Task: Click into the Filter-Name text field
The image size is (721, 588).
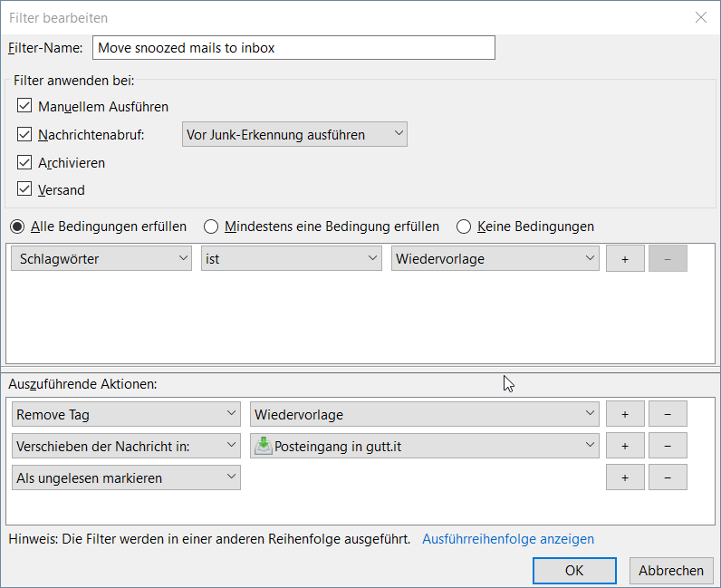Action: [293, 48]
